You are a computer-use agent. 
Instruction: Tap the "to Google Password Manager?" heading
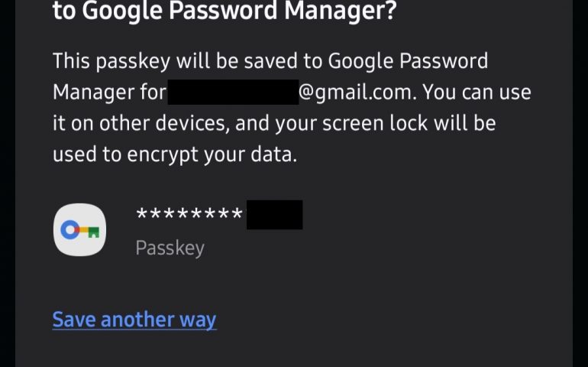(225, 12)
